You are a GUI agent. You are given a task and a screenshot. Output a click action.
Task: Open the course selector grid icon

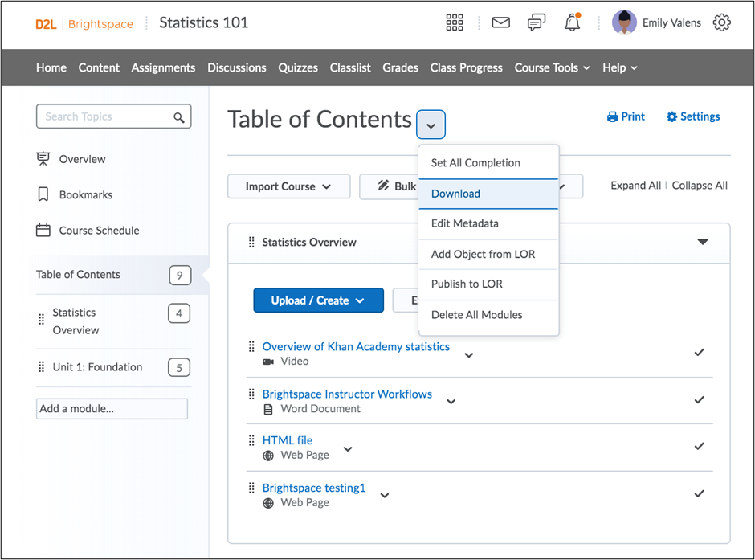coord(454,22)
